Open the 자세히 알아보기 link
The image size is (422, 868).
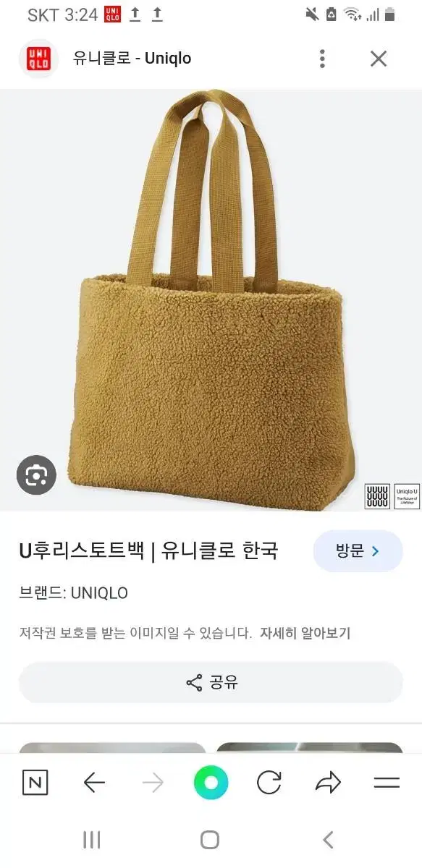click(305, 633)
